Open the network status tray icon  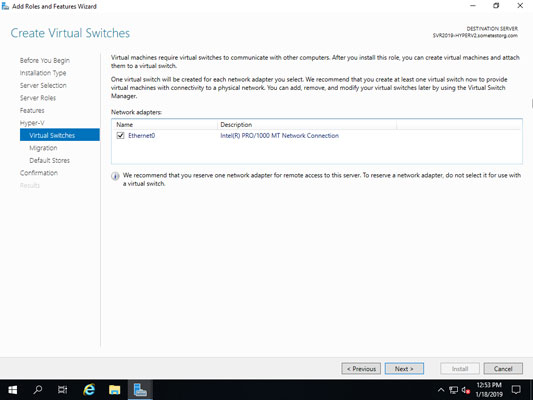click(453, 390)
